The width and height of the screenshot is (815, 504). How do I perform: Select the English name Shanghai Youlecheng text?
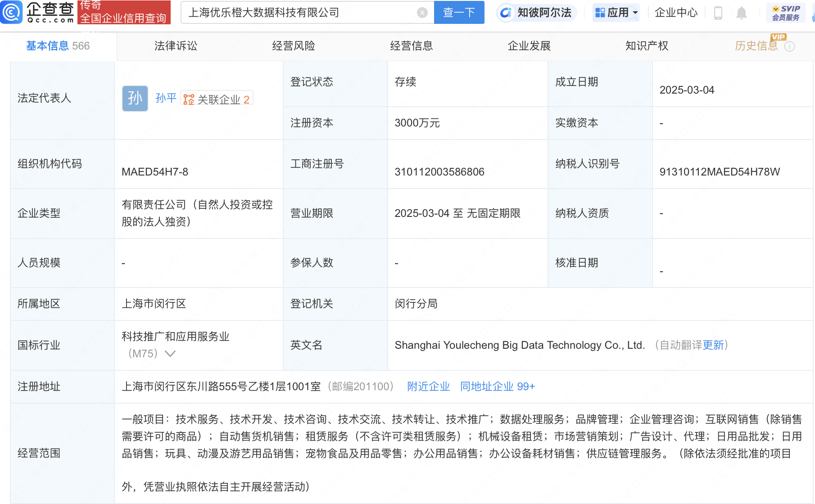pyautogui.click(x=520, y=345)
